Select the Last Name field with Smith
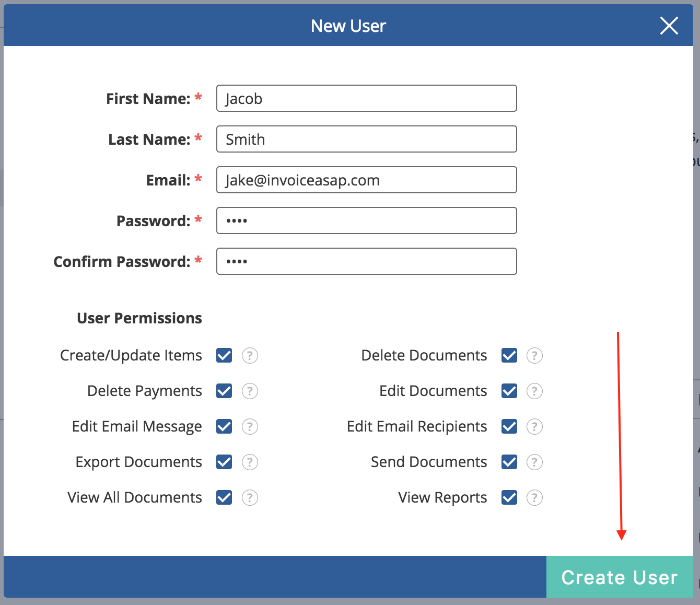Viewport: 700px width, 605px height. 366,139
